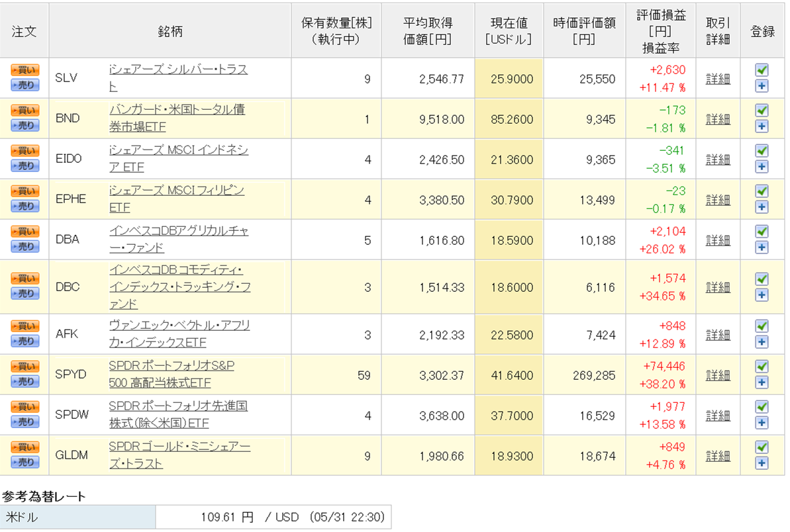The height and width of the screenshot is (532, 790).
Task: Click the highlighted current price cell for SPDW
Action: (x=509, y=416)
